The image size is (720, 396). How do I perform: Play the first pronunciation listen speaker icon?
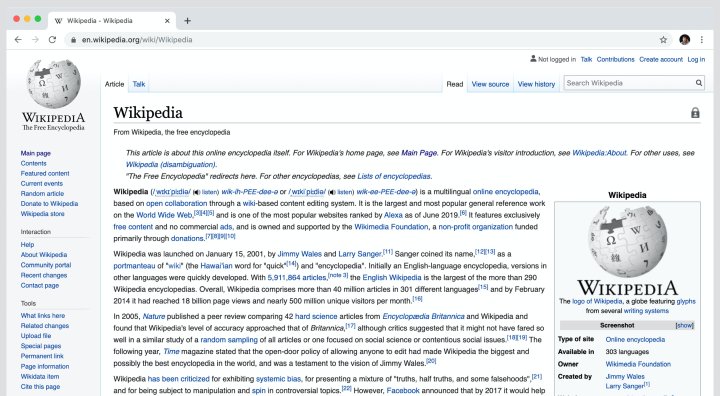(196, 192)
